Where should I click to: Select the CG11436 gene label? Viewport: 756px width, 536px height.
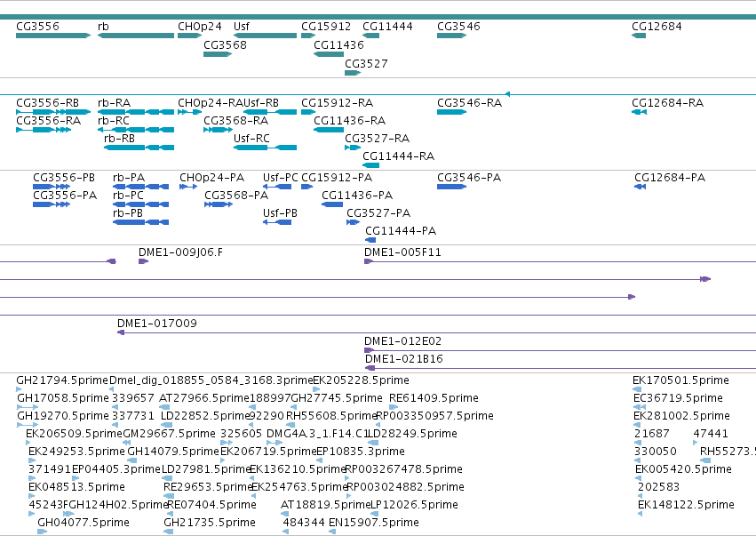pyautogui.click(x=339, y=44)
